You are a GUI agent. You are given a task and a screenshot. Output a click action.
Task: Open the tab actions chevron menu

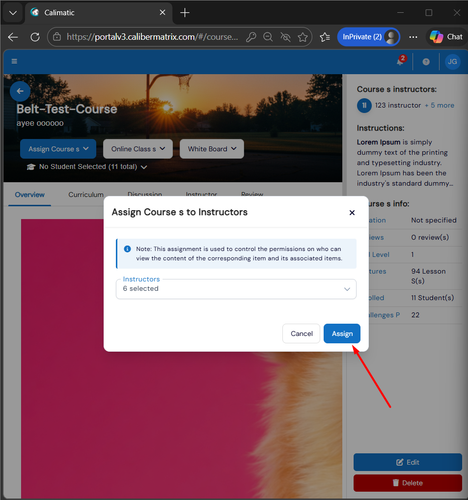(x=13, y=13)
